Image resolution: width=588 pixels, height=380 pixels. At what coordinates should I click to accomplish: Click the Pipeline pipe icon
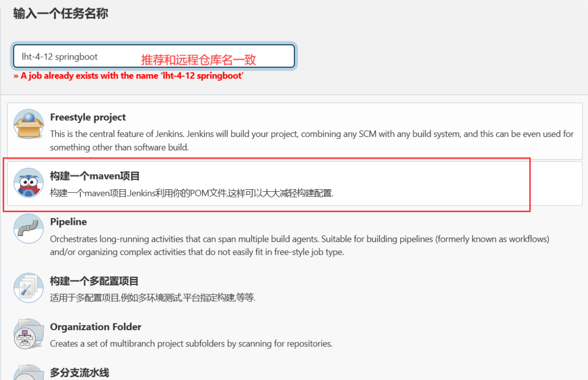pos(29,228)
